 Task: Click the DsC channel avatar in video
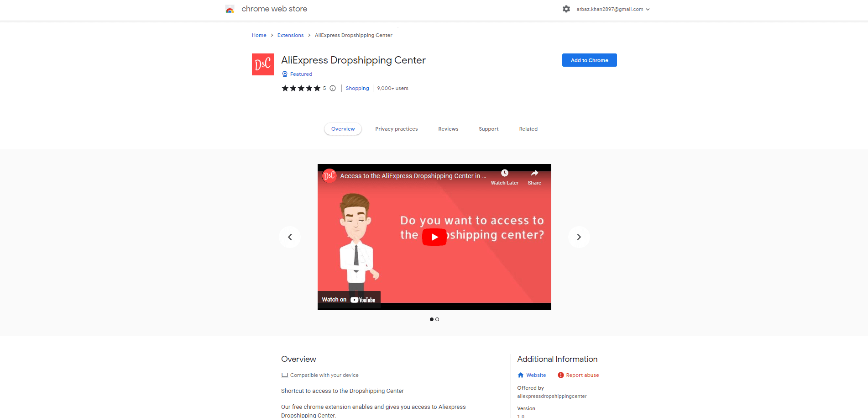(329, 176)
